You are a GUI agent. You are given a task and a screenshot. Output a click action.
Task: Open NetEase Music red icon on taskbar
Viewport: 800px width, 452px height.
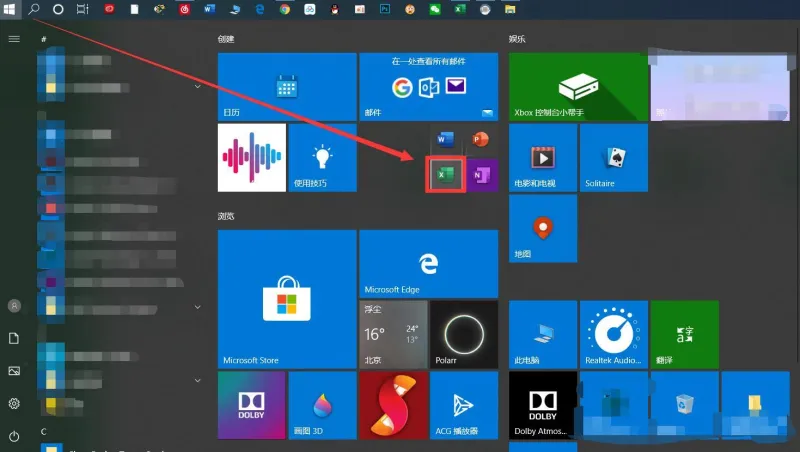click(x=184, y=9)
